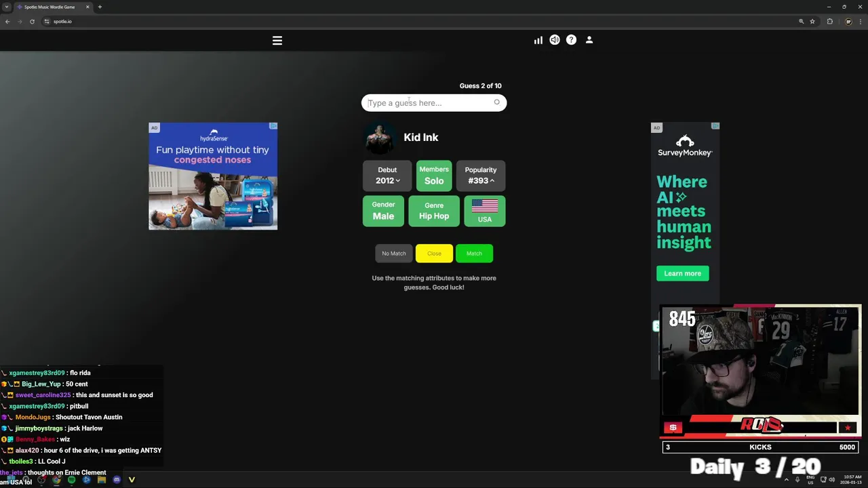Viewport: 868px width, 488px height.
Task: Click the yellow Close legend swatch
Action: coord(434,253)
